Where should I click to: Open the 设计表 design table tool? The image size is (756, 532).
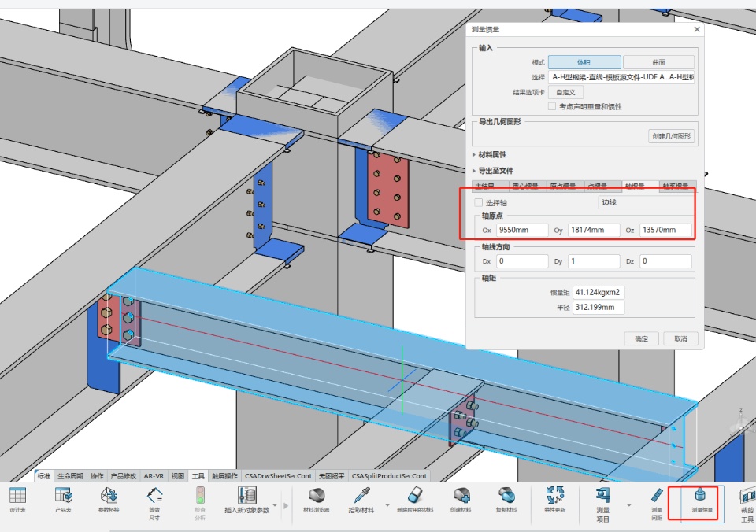coord(18,501)
